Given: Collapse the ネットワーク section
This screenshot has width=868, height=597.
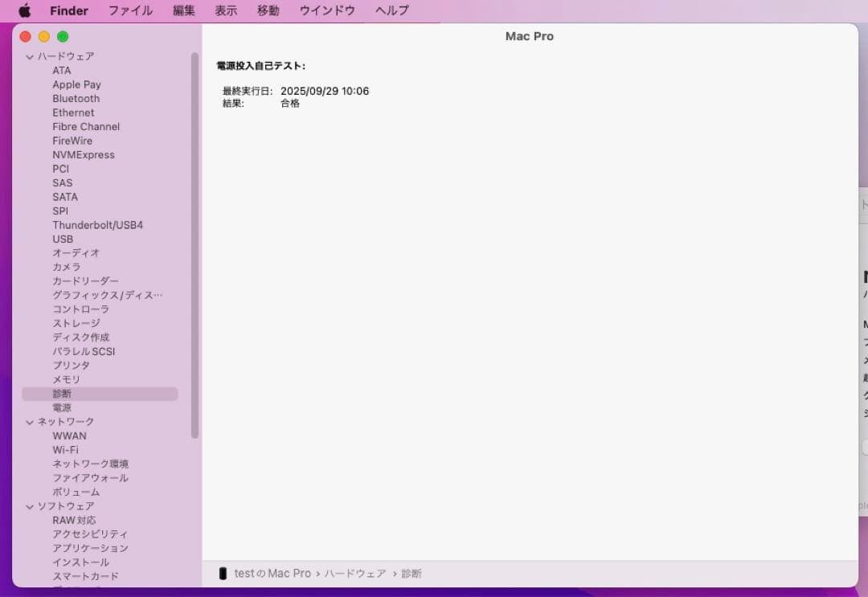Looking at the screenshot, I should click(30, 422).
